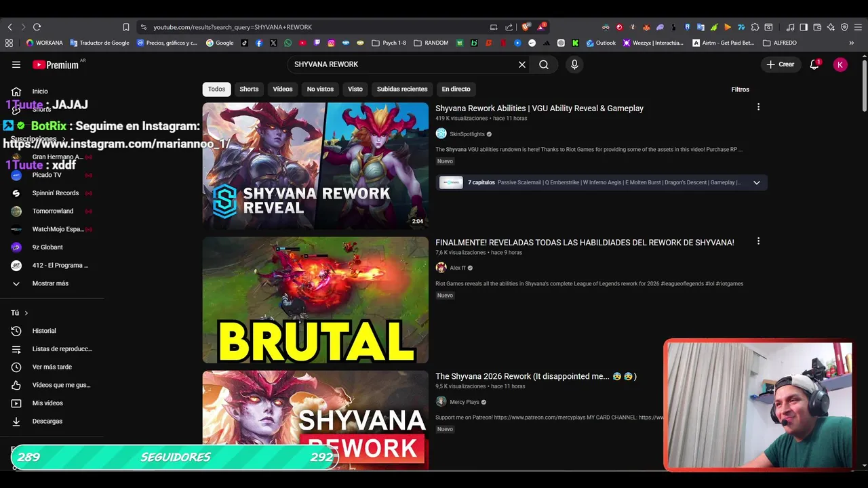Open options menu for FINALMENTE REVELADAS video
The height and width of the screenshot is (488, 868).
click(758, 241)
